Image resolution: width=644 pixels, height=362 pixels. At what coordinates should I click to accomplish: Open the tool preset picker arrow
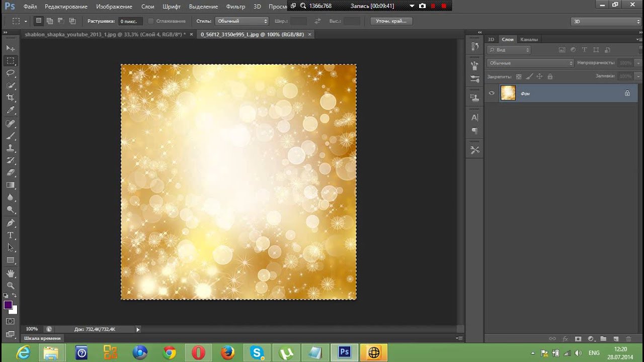click(26, 21)
